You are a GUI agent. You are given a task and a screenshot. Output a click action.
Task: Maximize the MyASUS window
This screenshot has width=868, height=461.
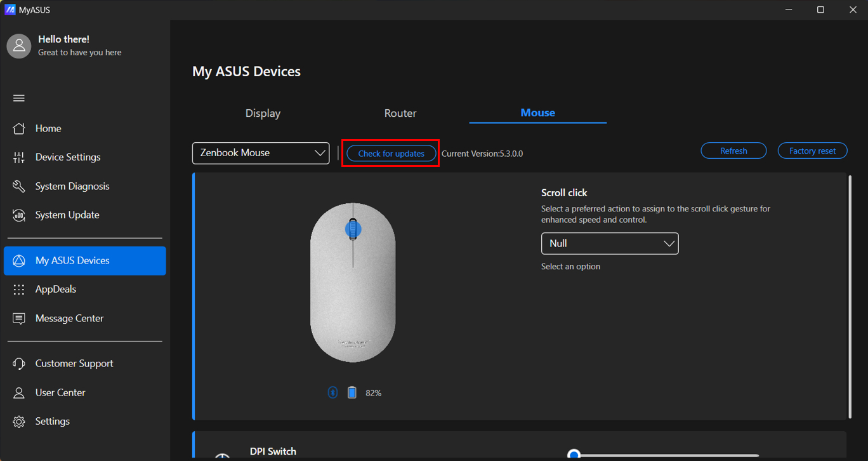[820, 10]
